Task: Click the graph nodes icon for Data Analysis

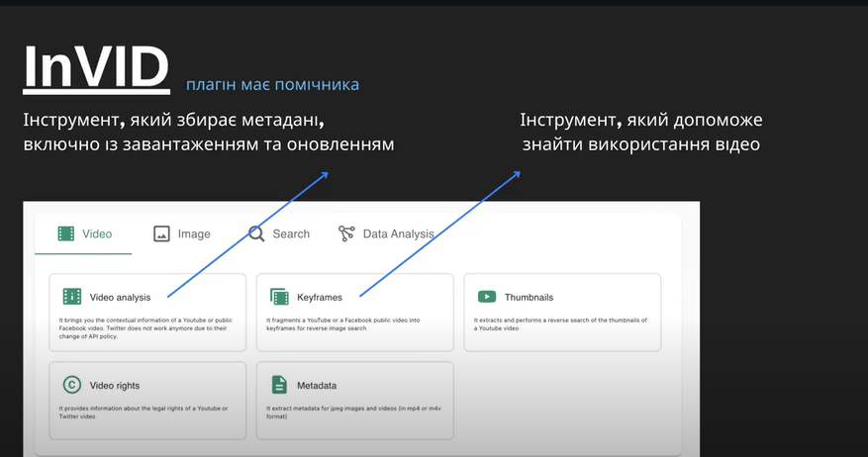Action: [346, 233]
